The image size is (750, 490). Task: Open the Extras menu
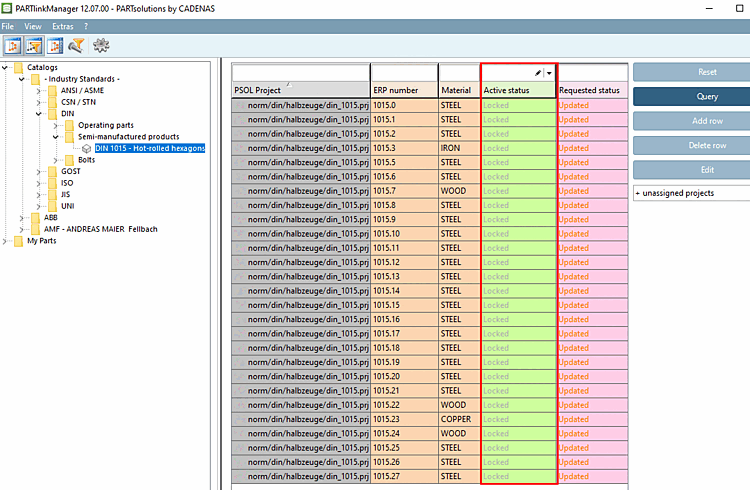[62, 26]
